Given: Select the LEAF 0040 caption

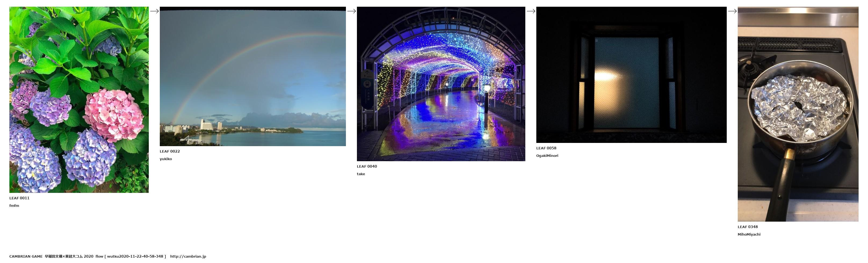Looking at the screenshot, I should tap(367, 167).
